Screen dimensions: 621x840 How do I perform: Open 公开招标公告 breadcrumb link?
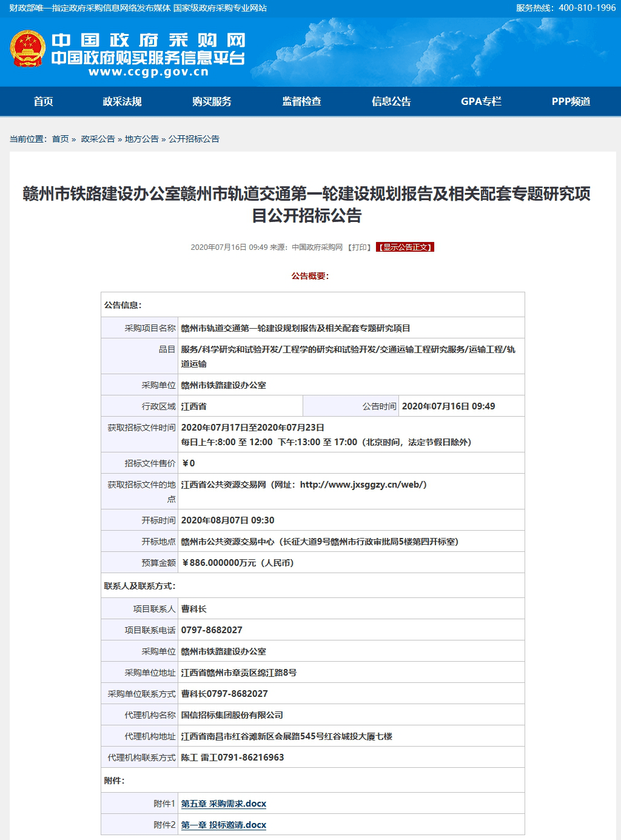pyautogui.click(x=193, y=139)
